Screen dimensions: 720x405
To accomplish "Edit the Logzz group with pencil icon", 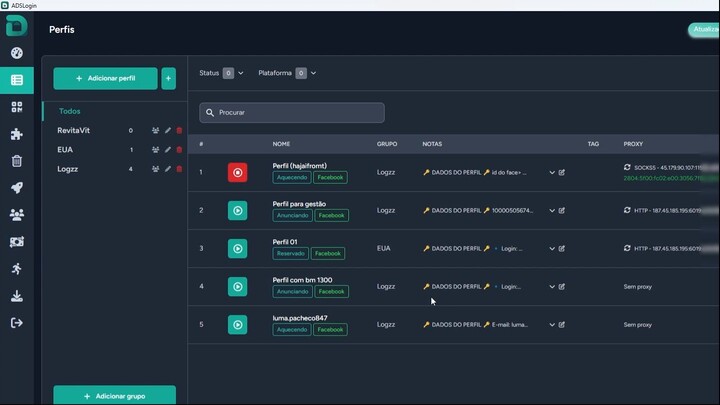I will click(168, 169).
